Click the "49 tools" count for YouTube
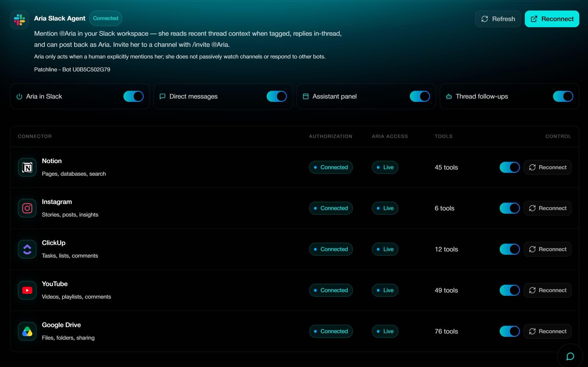588x367 pixels. click(x=446, y=290)
